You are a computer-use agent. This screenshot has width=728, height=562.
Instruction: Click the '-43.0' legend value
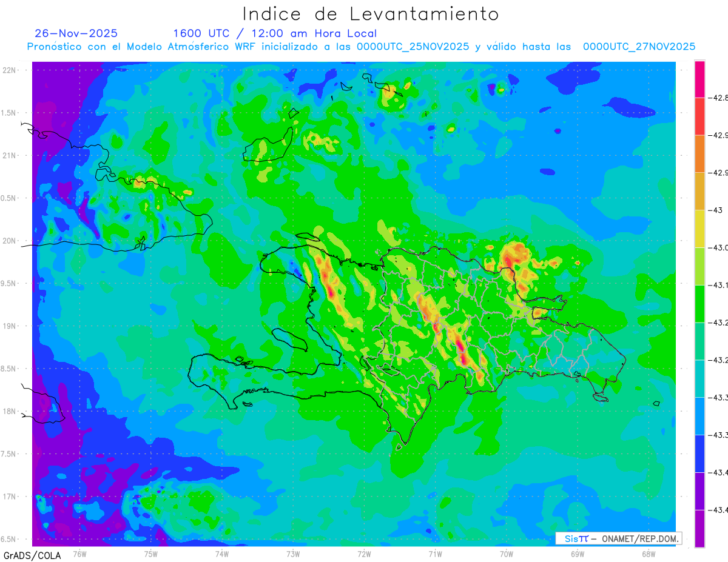point(718,247)
